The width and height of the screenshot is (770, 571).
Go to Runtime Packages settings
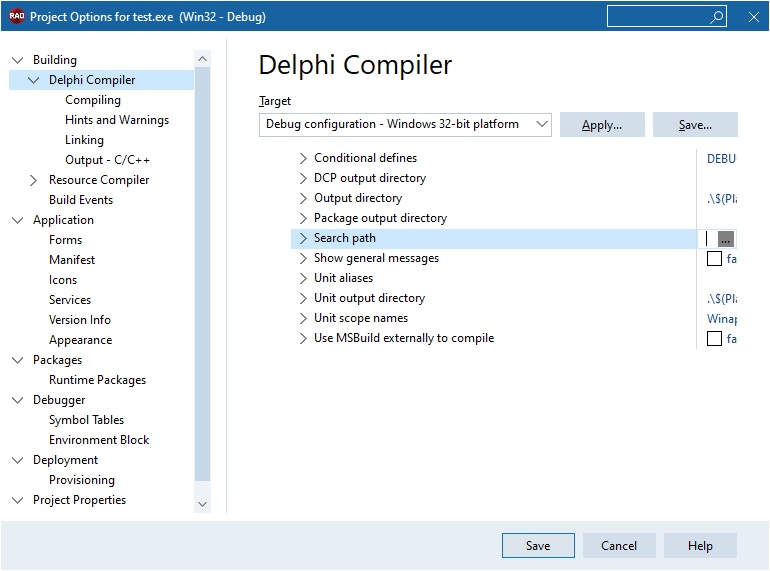pyautogui.click(x=97, y=380)
